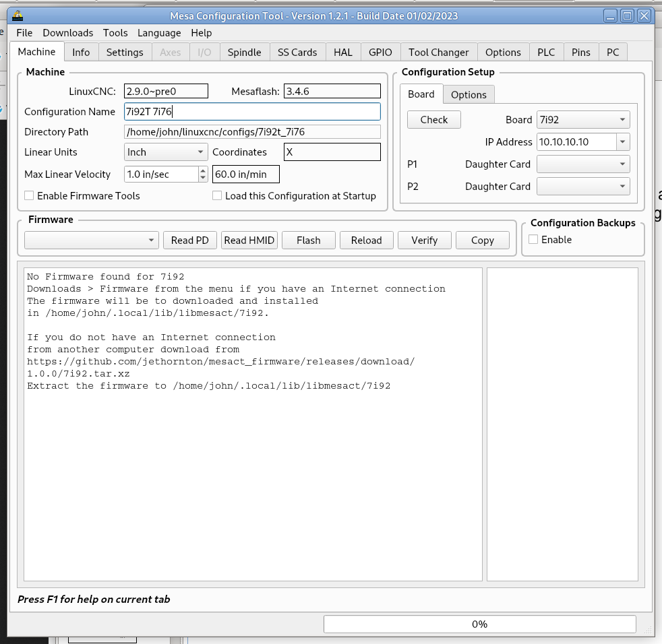Open the P2 Daughter Card dropdown

[583, 187]
